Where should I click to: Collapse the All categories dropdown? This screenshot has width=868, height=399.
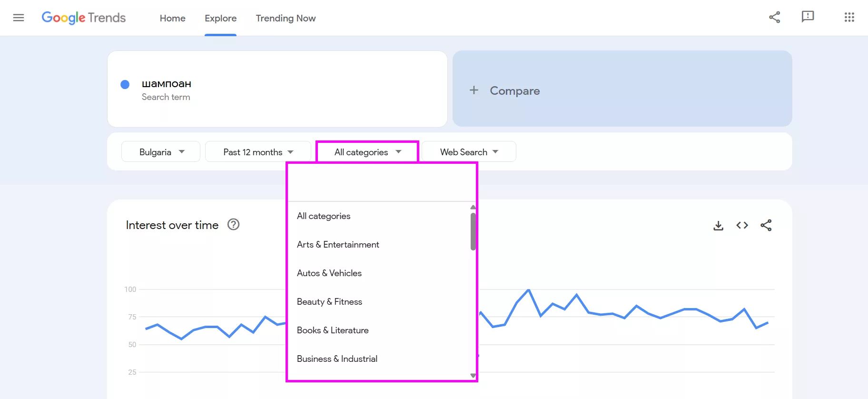point(367,152)
